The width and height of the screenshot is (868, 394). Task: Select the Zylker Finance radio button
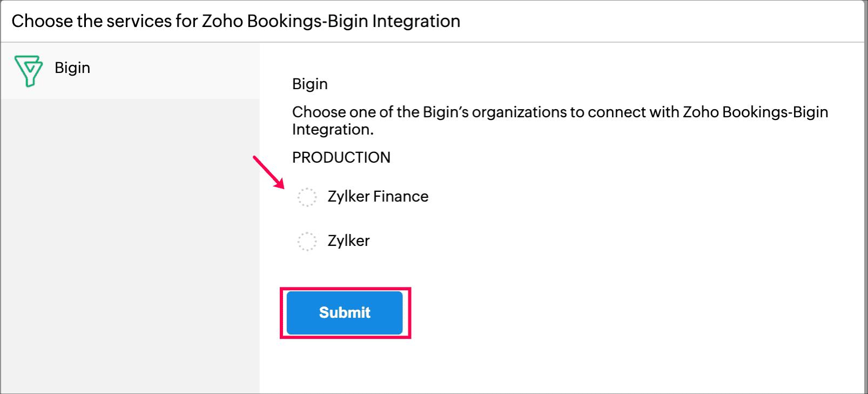[307, 197]
